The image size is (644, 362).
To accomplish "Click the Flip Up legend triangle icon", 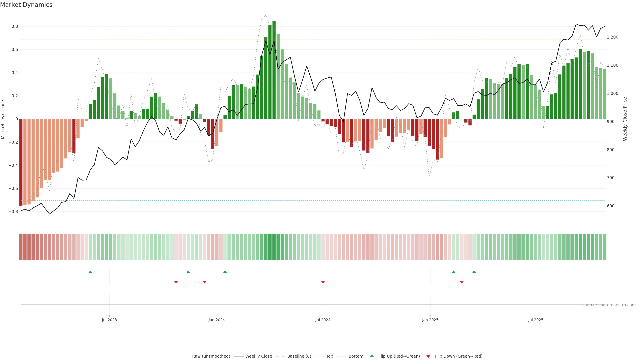I will 372,356.
